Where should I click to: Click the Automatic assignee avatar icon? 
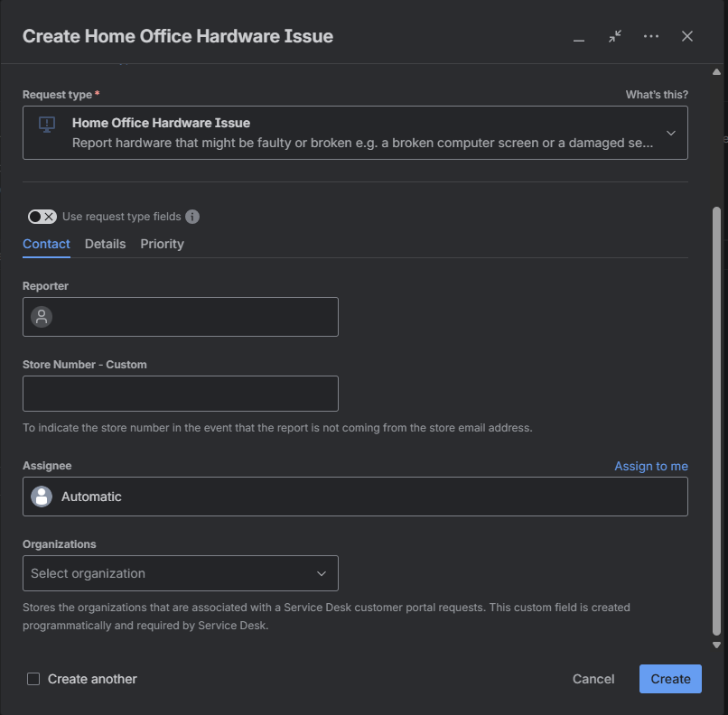point(42,497)
